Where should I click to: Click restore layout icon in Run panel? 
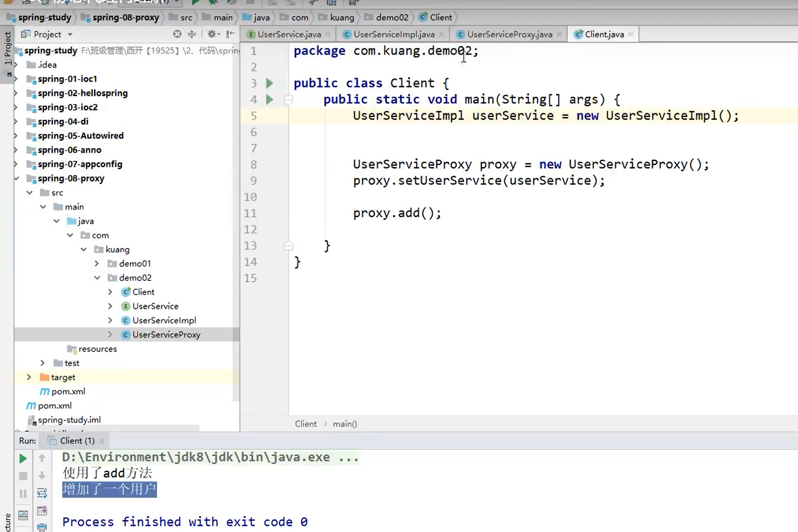click(23, 515)
